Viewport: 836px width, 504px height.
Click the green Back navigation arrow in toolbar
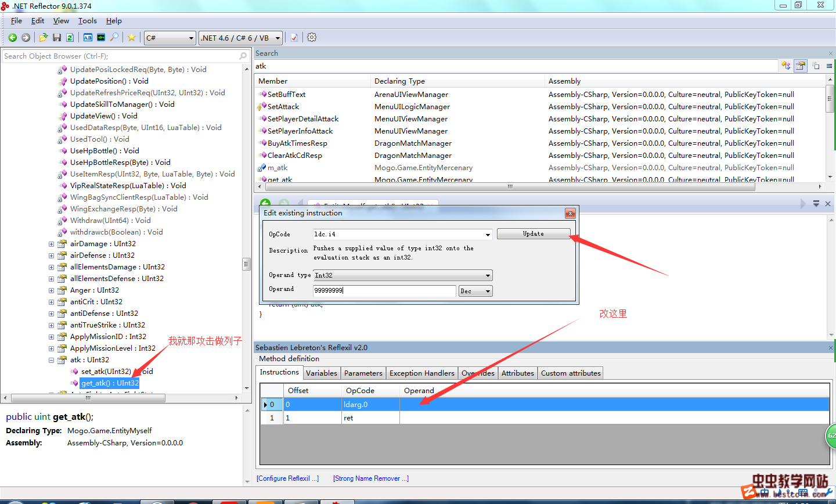[x=12, y=38]
